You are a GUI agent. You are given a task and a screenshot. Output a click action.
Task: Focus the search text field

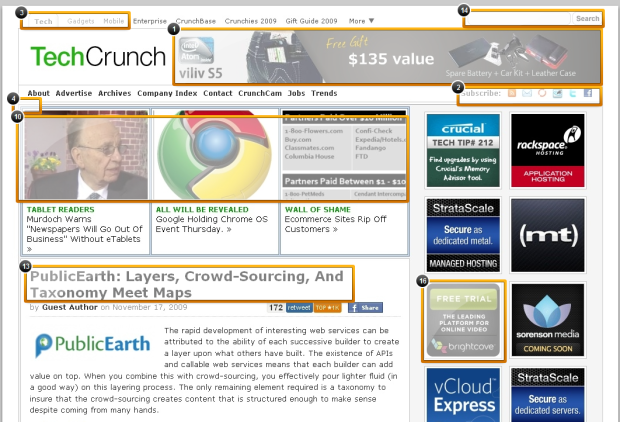click(x=518, y=19)
